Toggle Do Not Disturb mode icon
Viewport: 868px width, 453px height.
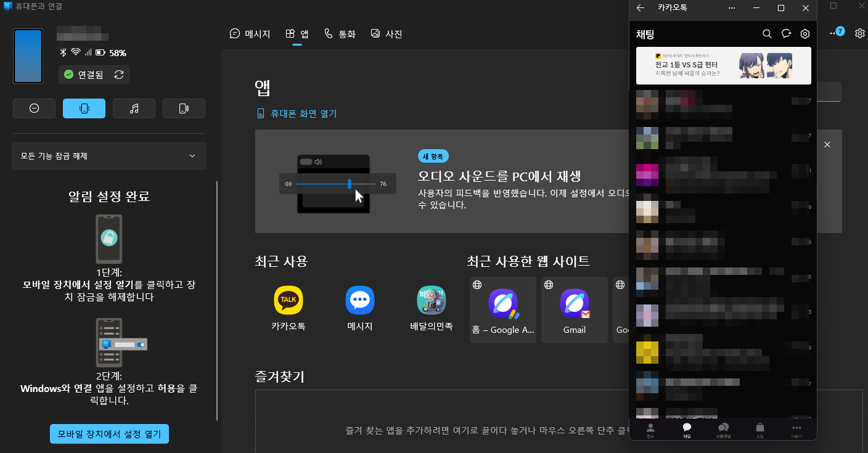coord(35,108)
